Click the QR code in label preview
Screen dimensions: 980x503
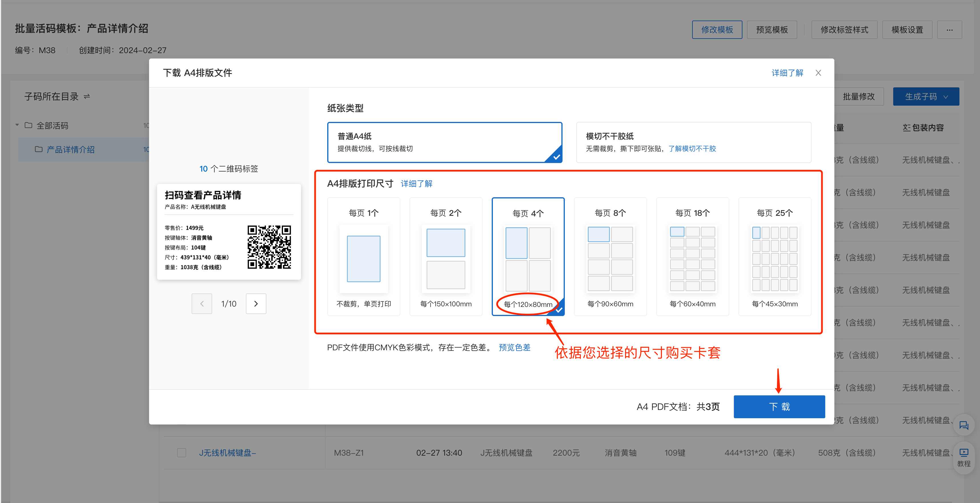click(269, 247)
